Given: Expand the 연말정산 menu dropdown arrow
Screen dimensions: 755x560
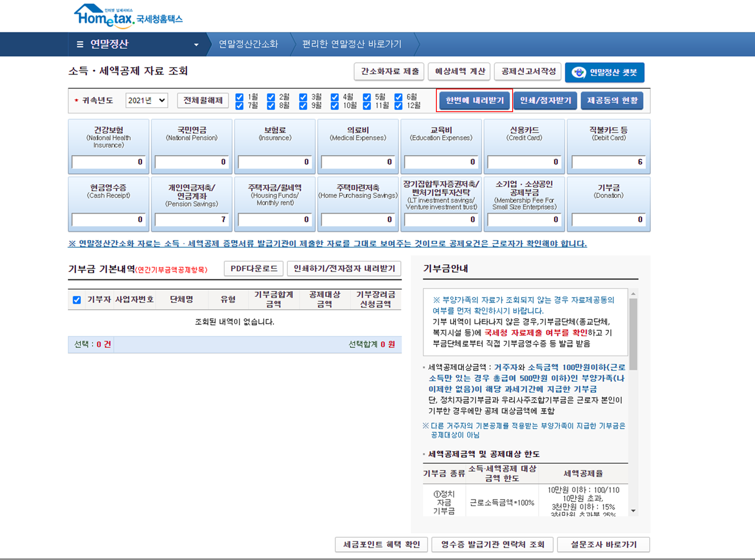Looking at the screenshot, I should pos(196,45).
